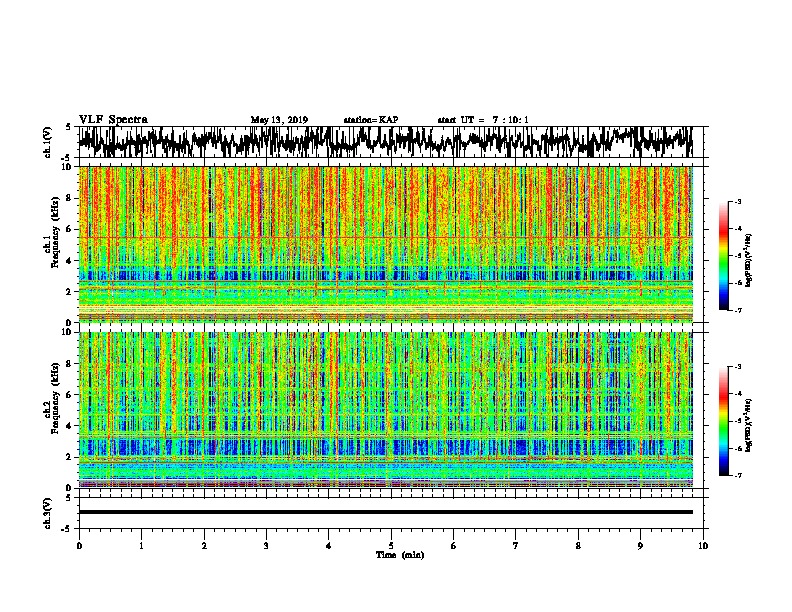Click the "6" tick on ch.2 frequency axis
Viewport: 792px width, 612px height.
(71, 394)
